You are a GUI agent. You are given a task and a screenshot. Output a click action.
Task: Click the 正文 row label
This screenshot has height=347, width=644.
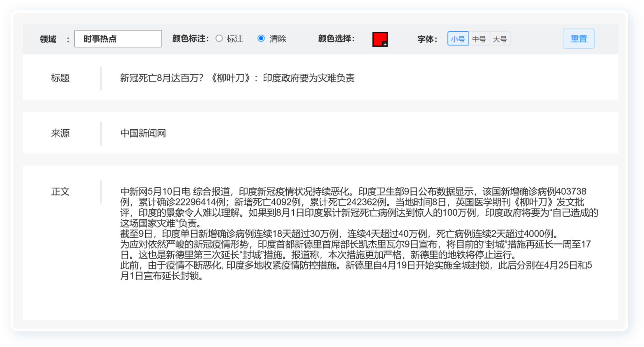click(60, 192)
